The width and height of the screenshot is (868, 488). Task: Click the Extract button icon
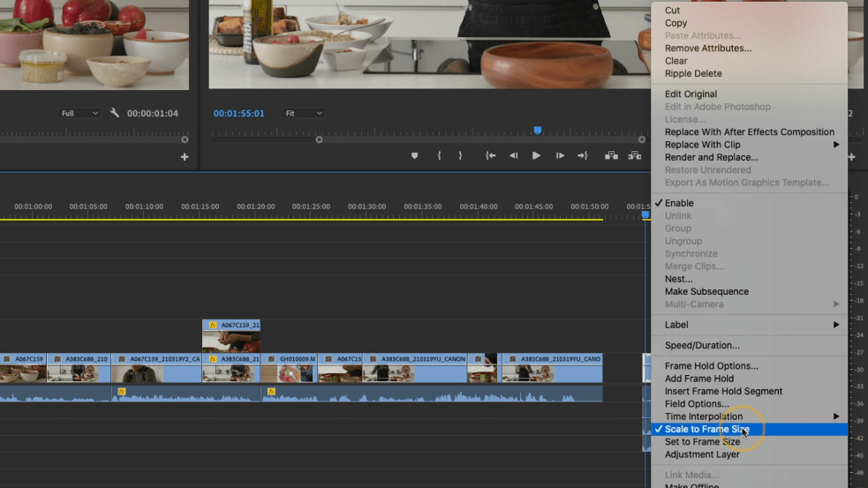[x=634, y=156]
